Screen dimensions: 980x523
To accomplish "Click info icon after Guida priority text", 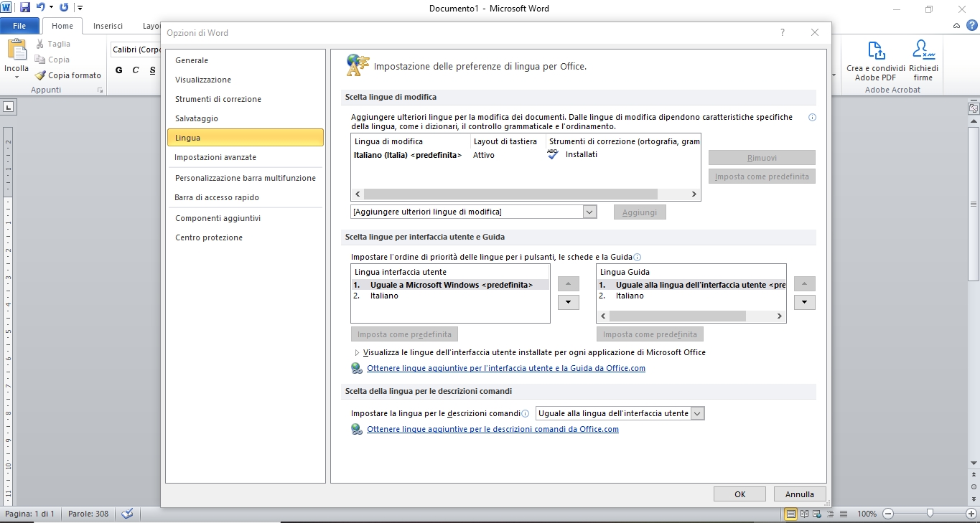I will (637, 257).
